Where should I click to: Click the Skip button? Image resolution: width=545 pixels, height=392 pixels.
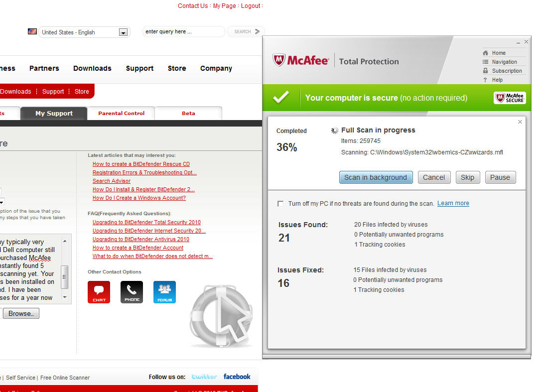click(467, 177)
